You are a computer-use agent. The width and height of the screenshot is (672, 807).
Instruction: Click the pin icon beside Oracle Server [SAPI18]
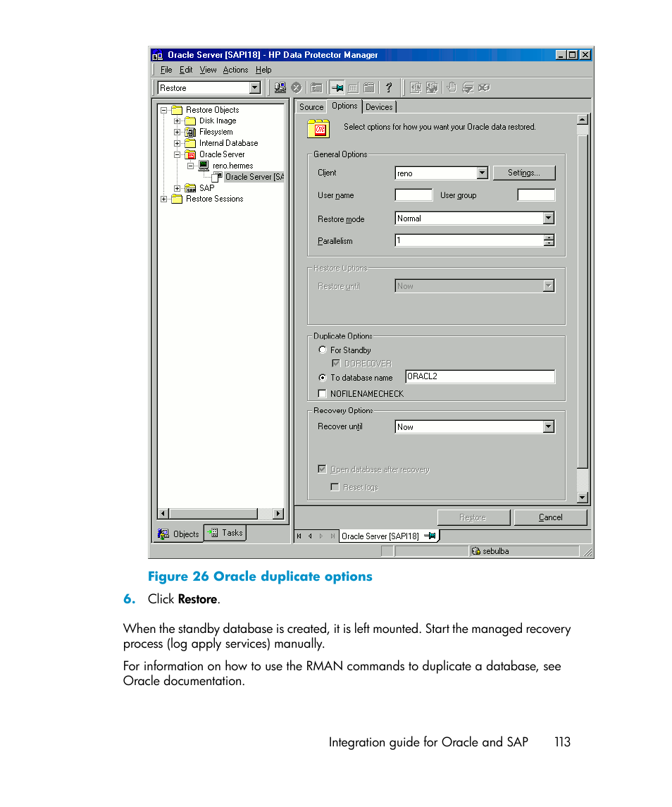(430, 536)
